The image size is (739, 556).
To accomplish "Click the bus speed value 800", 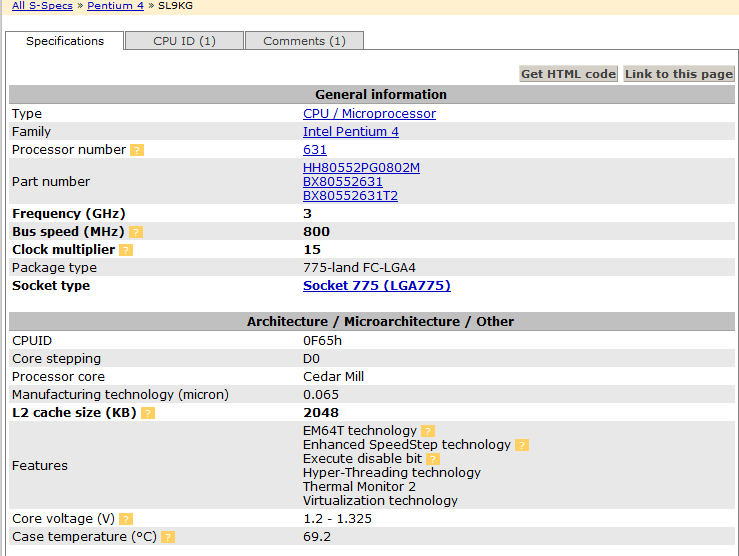I will (x=316, y=231).
